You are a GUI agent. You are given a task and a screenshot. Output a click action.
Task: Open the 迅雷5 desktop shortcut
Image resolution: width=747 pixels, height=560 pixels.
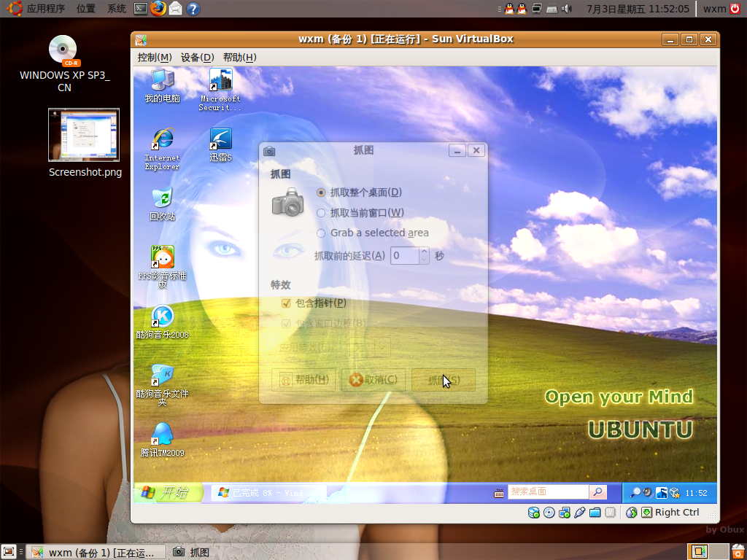tap(220, 139)
